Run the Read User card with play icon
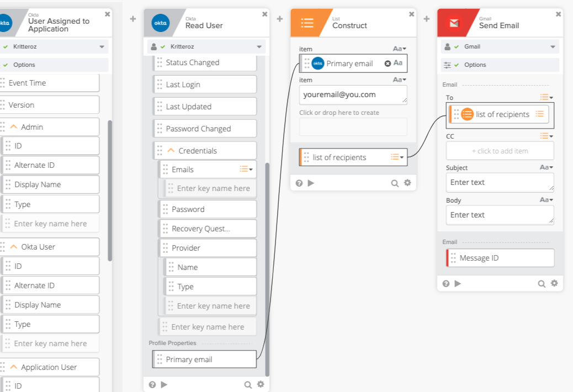 point(164,384)
